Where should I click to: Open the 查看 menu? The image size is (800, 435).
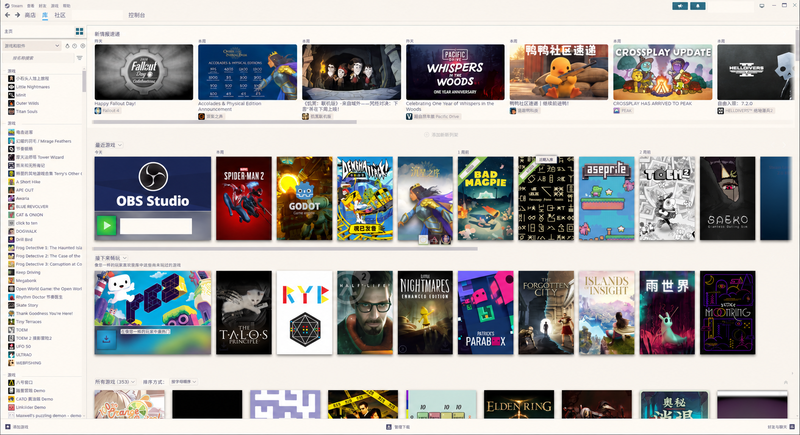click(x=31, y=6)
